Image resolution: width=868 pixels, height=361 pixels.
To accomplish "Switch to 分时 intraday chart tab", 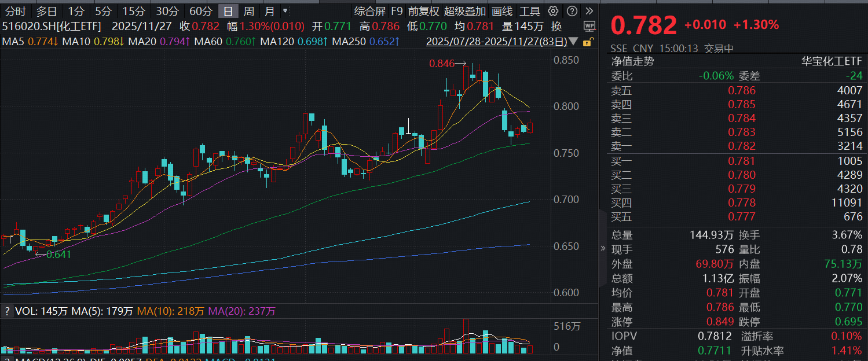I will click(16, 11).
